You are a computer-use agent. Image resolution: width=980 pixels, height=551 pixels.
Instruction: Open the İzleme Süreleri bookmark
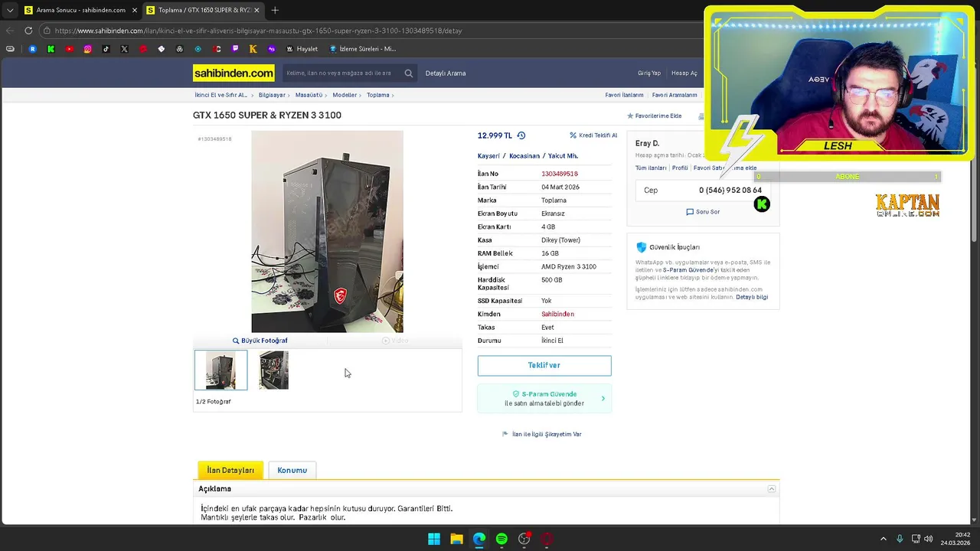point(363,49)
